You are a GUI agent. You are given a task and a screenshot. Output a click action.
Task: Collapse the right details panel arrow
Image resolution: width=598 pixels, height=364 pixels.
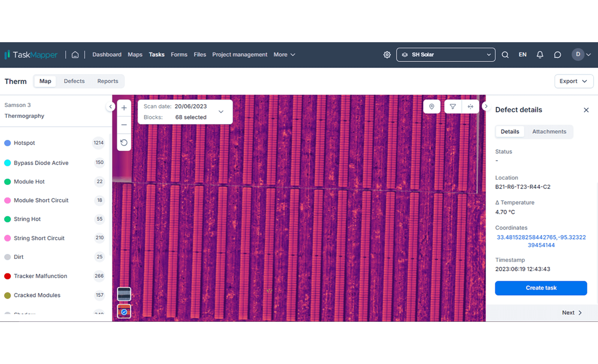tap(486, 106)
